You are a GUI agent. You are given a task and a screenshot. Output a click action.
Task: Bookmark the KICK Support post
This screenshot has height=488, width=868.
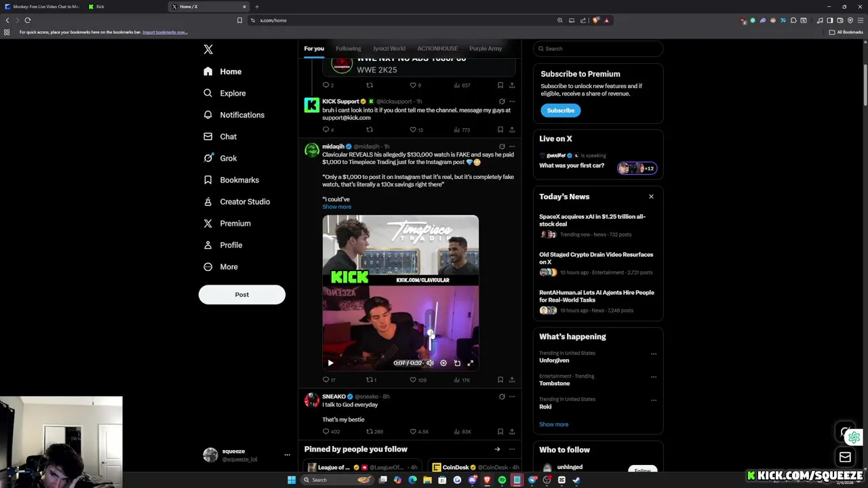(500, 129)
